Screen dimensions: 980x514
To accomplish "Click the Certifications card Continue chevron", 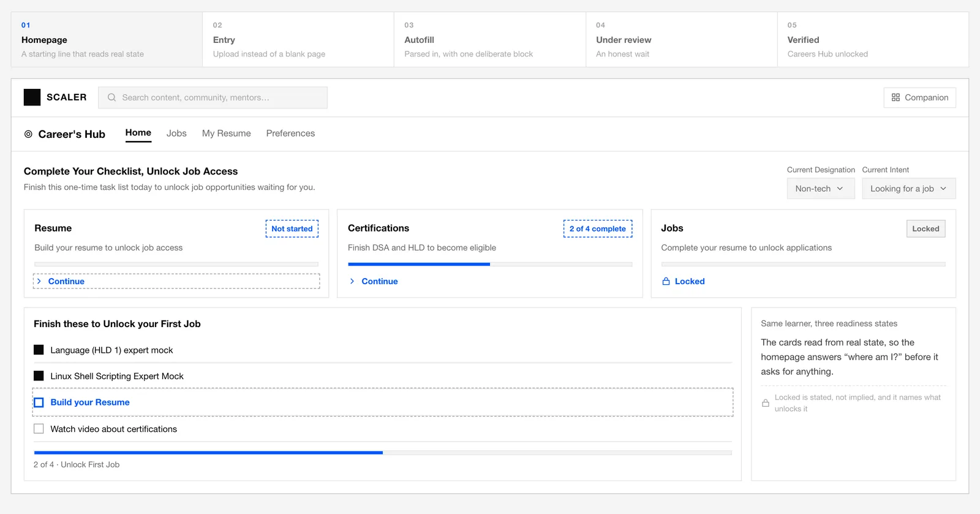I will 352,281.
